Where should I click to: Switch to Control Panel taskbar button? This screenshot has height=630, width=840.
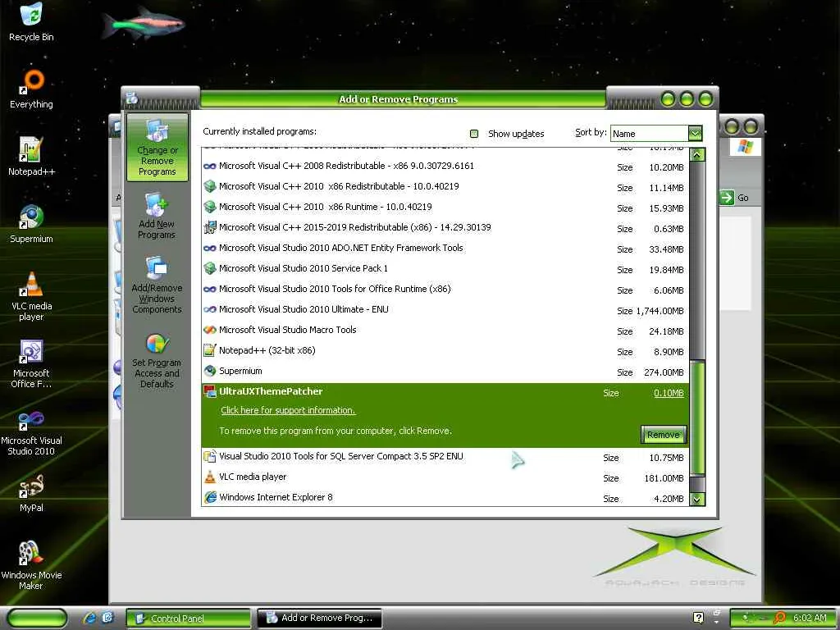point(189,619)
